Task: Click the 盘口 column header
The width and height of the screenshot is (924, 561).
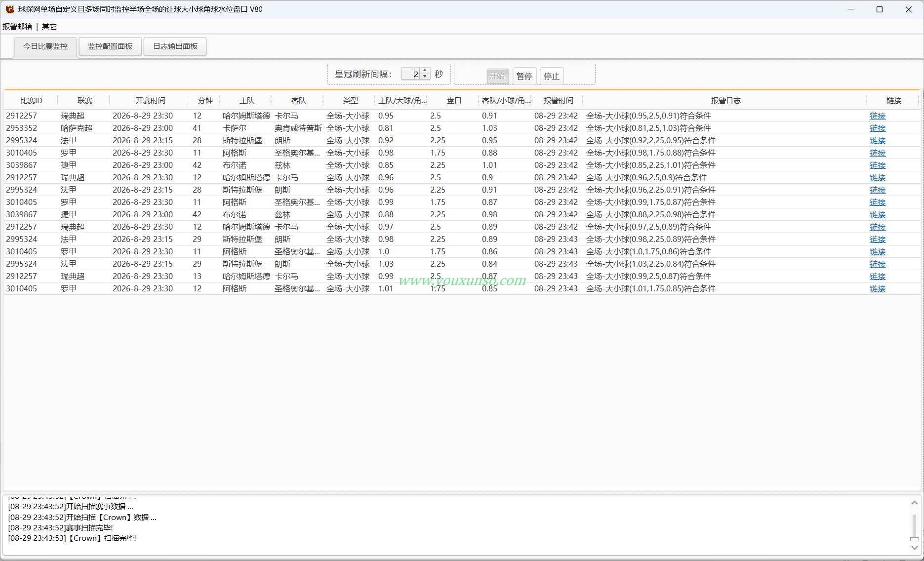Action: (454, 100)
